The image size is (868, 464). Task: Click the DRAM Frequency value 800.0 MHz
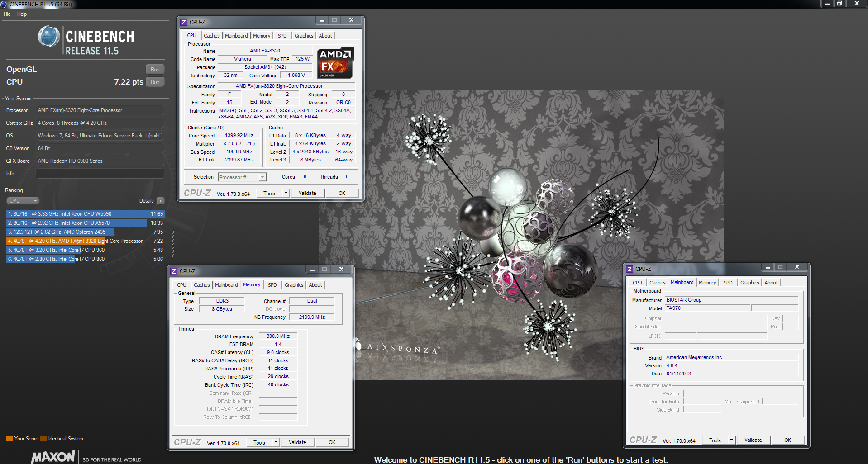click(x=278, y=336)
